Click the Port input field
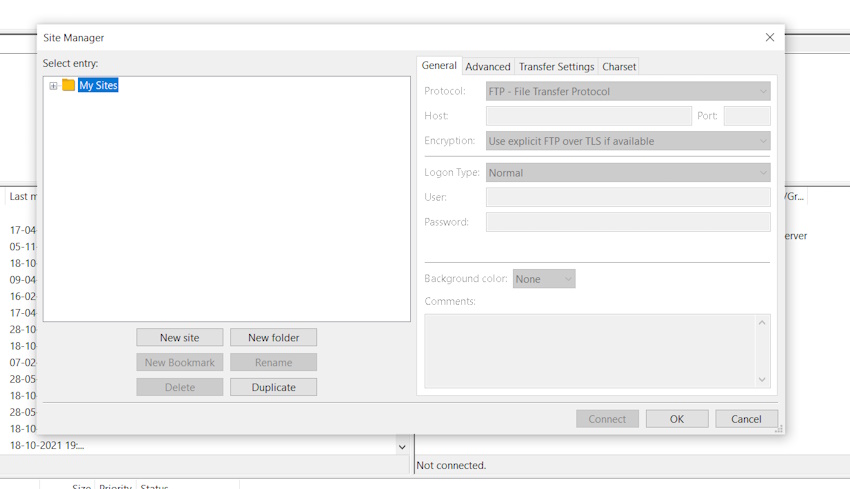This screenshot has height=489, width=850. coord(747,116)
